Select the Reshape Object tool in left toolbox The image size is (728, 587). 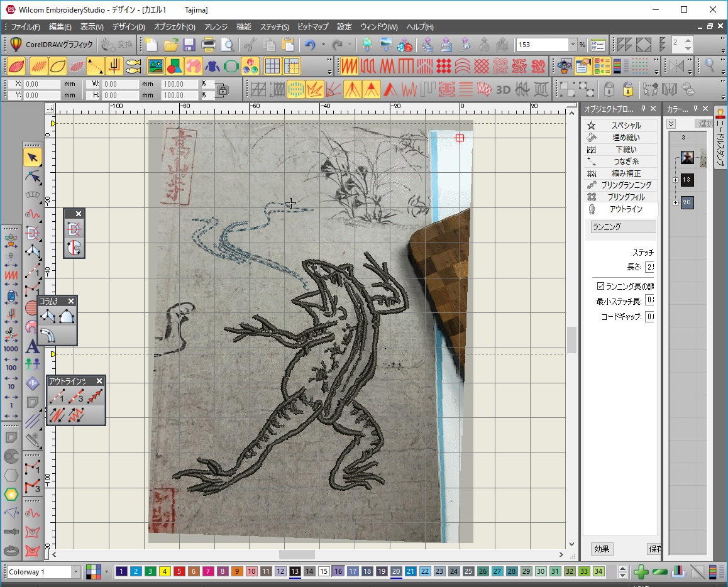[33, 177]
